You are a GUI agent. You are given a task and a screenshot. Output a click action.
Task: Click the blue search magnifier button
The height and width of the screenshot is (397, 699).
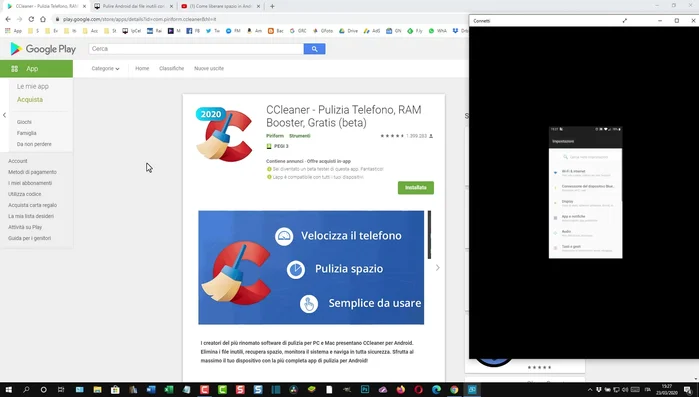point(314,49)
